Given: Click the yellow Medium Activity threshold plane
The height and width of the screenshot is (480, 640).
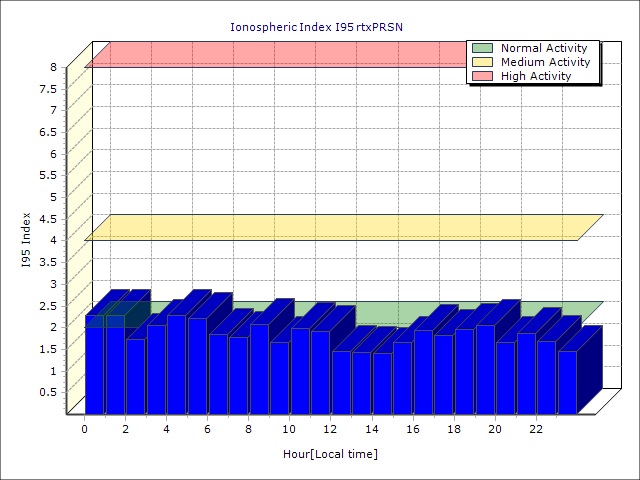Looking at the screenshot, I should point(344,228).
